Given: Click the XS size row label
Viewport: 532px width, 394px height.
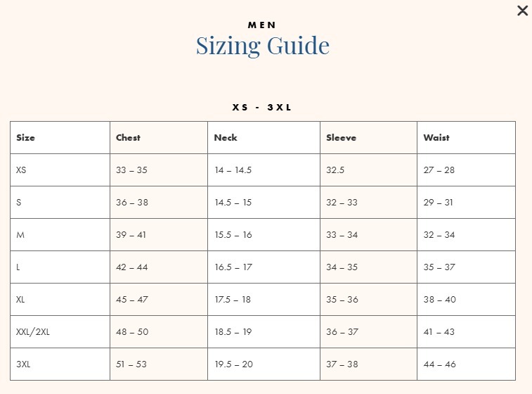Looking at the screenshot, I should [x=21, y=170].
